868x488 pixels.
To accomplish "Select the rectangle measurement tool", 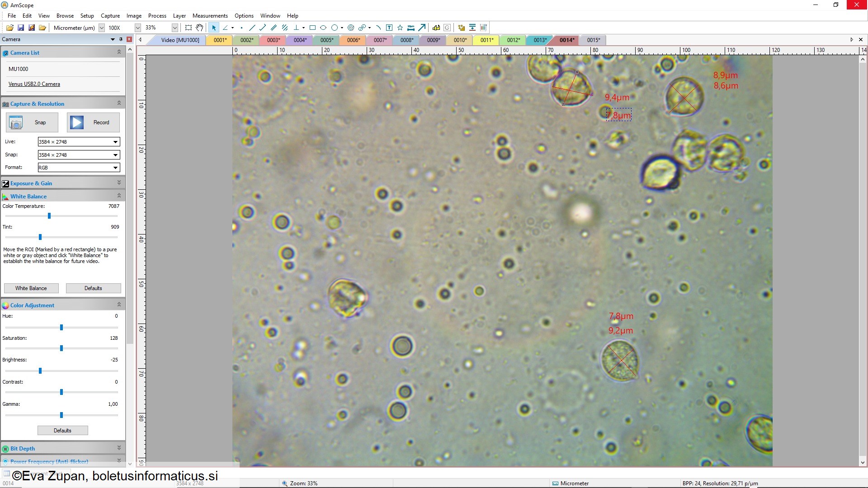I will coord(312,28).
